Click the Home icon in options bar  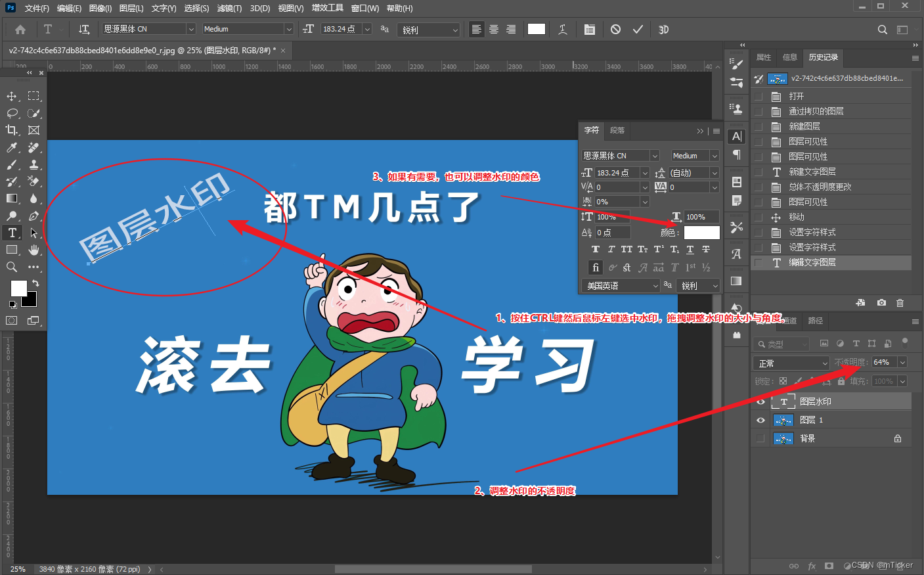click(x=20, y=30)
